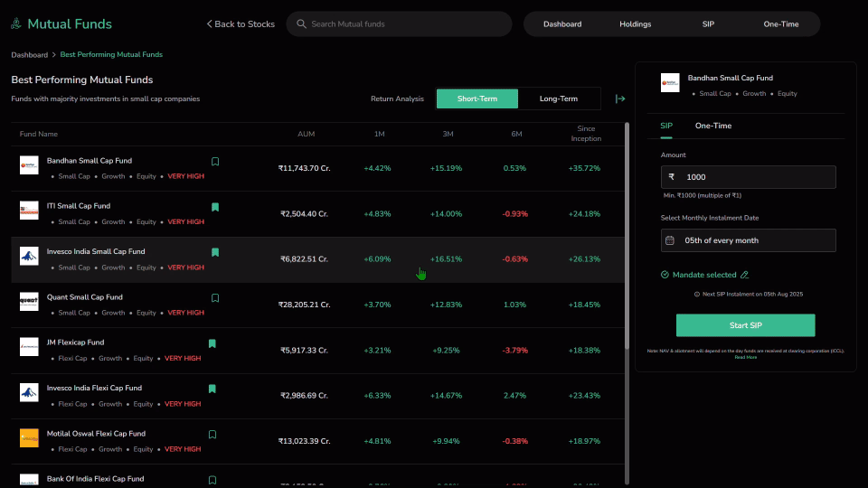Click the Search Mutual funds field
The image size is (868, 488).
click(x=399, y=24)
